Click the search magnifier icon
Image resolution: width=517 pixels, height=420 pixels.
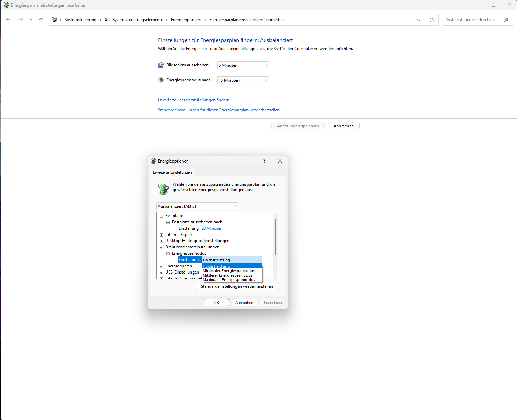506,20
